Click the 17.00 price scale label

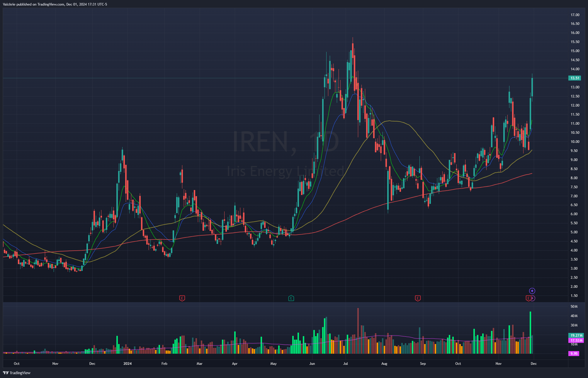click(x=575, y=15)
